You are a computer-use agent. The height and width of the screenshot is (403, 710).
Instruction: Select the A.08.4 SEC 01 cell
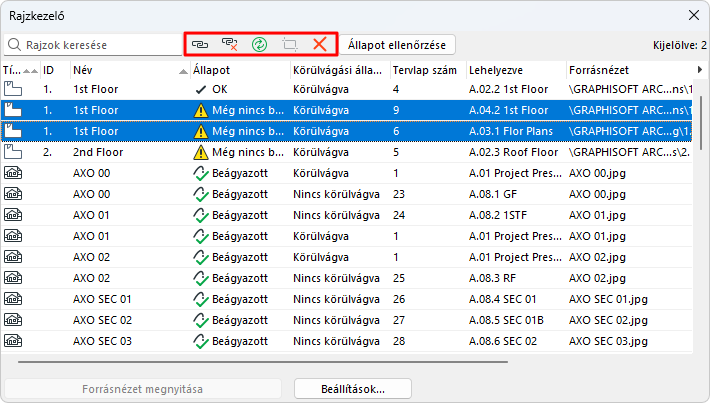coord(503,299)
